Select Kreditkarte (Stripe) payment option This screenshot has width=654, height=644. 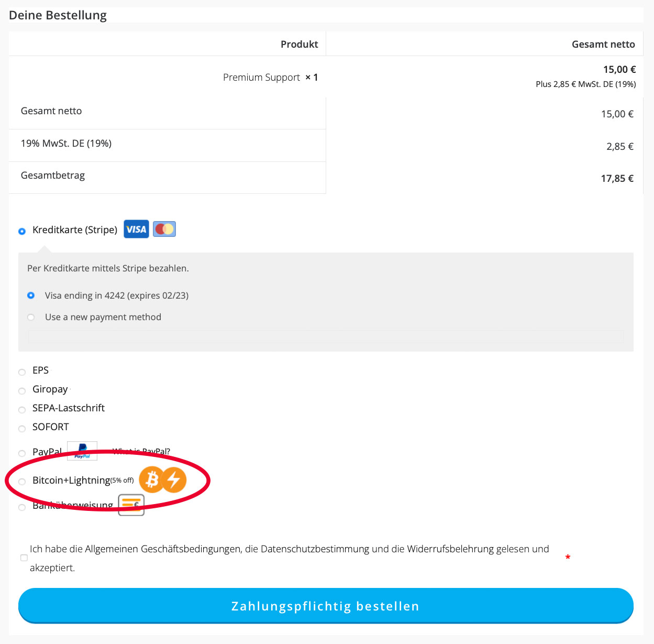[22, 231]
